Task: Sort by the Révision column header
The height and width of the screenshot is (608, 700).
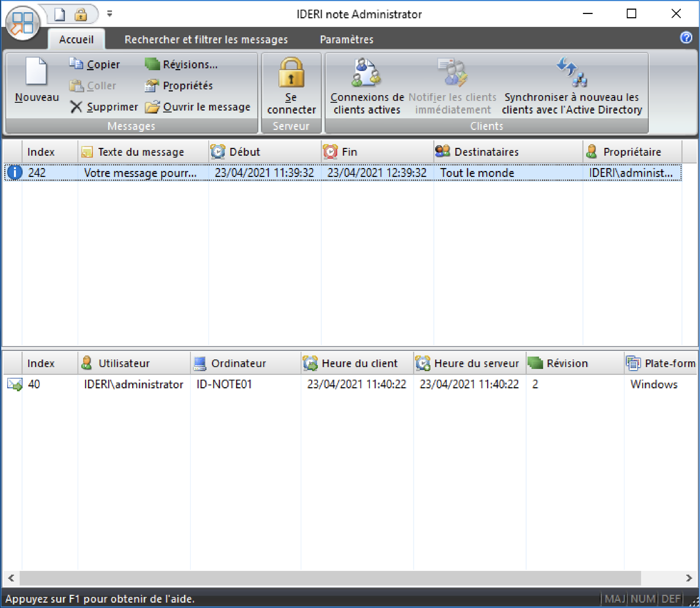Action: (575, 363)
